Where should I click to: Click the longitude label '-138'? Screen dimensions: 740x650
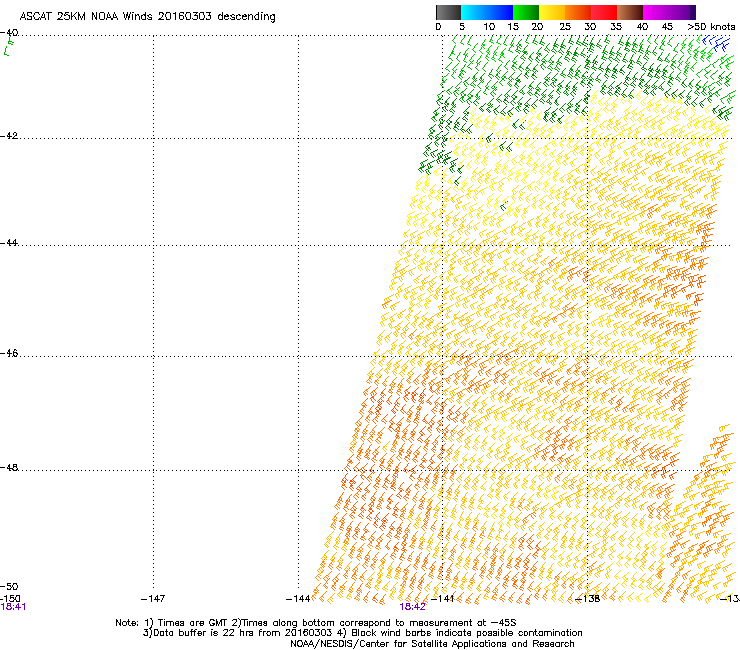pyautogui.click(x=587, y=599)
